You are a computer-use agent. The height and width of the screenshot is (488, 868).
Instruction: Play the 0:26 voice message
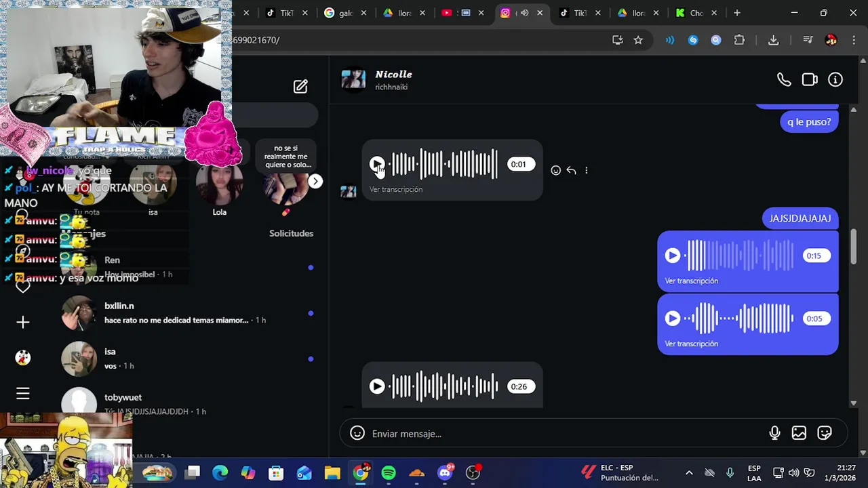[x=377, y=386]
